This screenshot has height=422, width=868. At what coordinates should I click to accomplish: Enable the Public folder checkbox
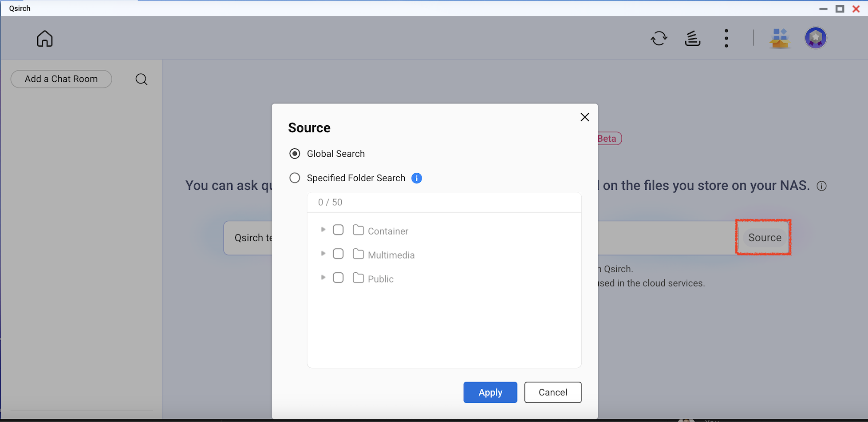click(338, 278)
